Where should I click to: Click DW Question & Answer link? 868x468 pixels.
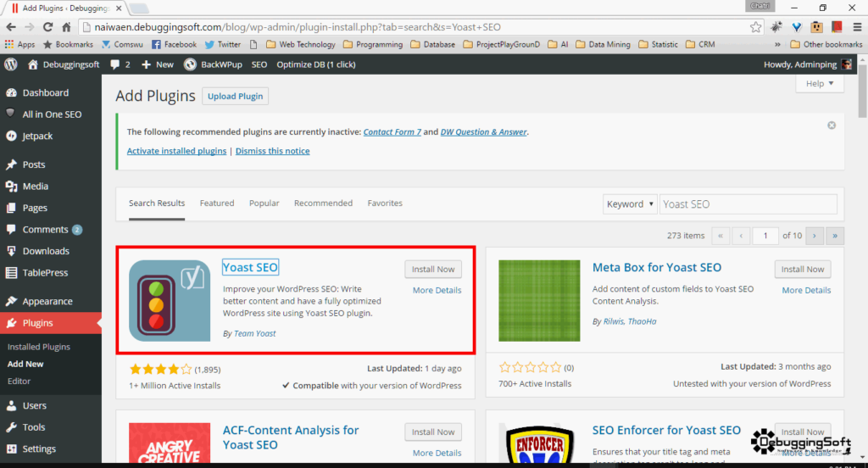pyautogui.click(x=483, y=131)
